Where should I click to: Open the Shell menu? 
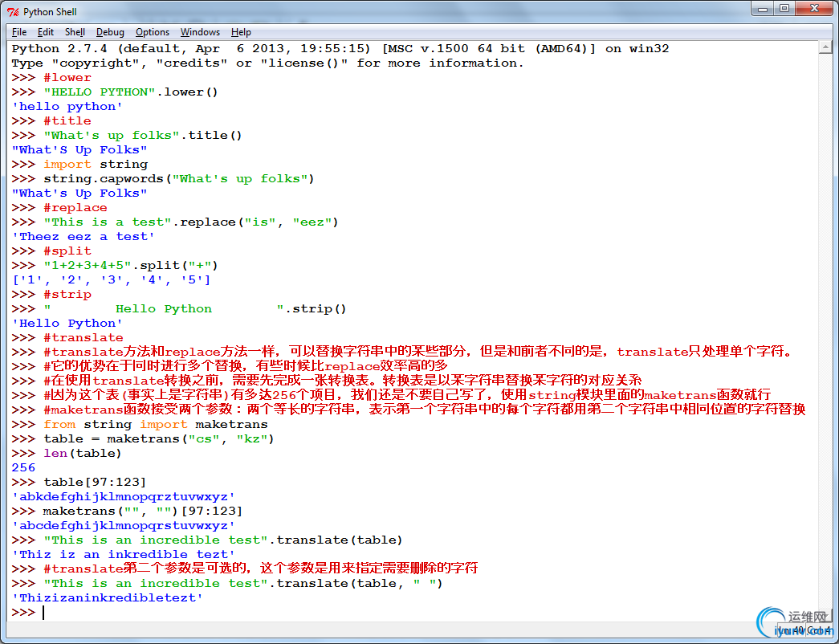coord(75,32)
